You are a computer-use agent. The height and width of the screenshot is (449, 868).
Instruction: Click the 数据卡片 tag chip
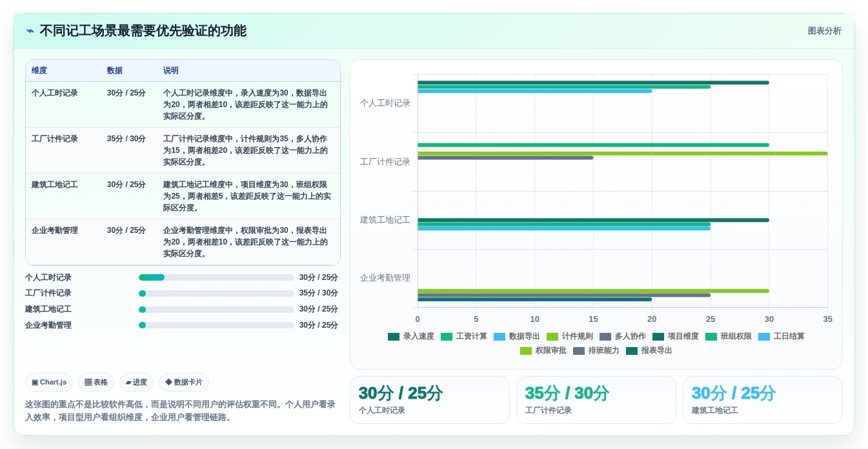pyautogui.click(x=184, y=382)
